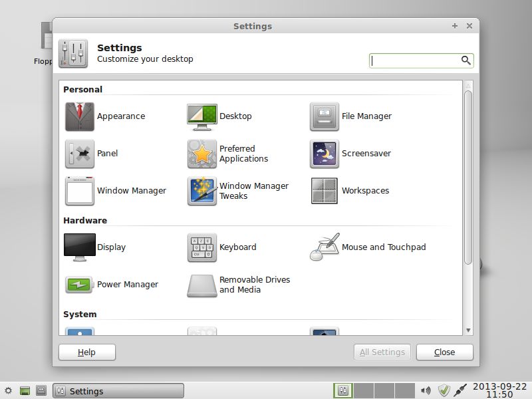
Task: Select the File Manager settings icon
Action: (x=325, y=115)
